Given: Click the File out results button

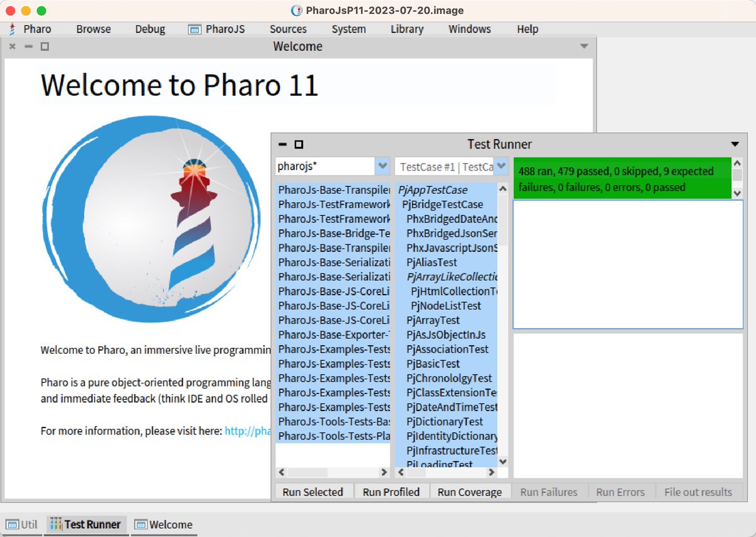Looking at the screenshot, I should (698, 492).
